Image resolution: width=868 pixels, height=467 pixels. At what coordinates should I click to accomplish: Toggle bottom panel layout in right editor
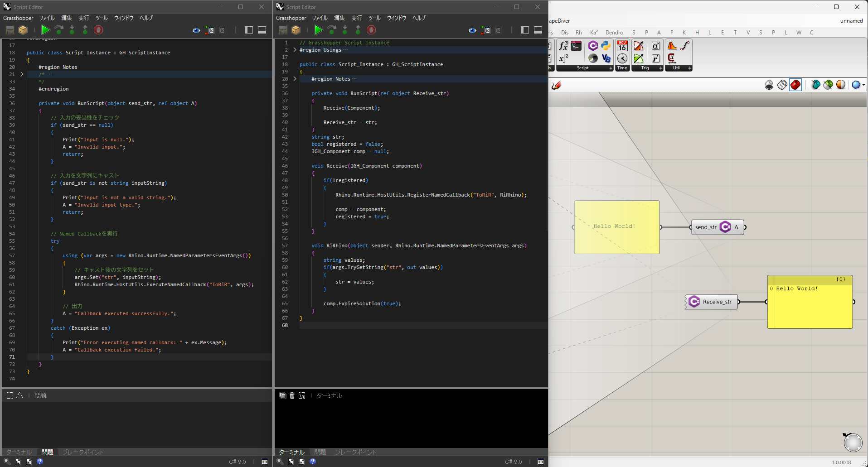538,30
